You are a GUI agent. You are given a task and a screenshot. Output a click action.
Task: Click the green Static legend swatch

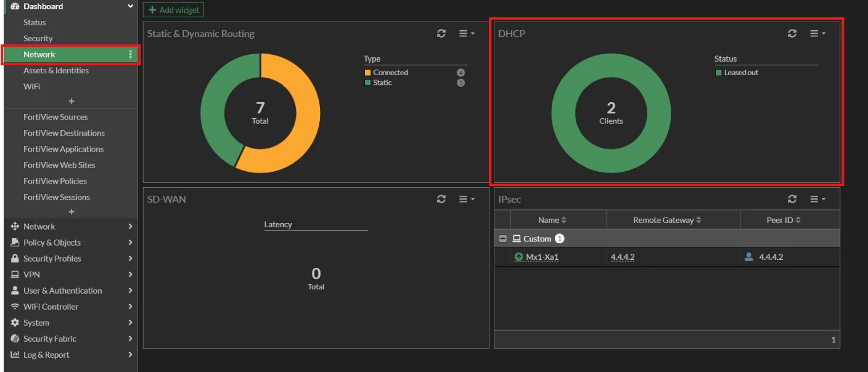tap(367, 83)
